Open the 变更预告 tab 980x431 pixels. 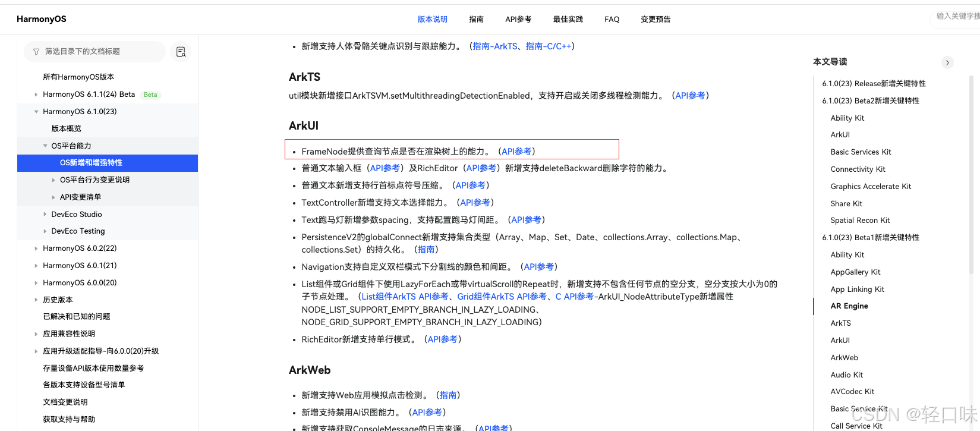click(x=656, y=19)
